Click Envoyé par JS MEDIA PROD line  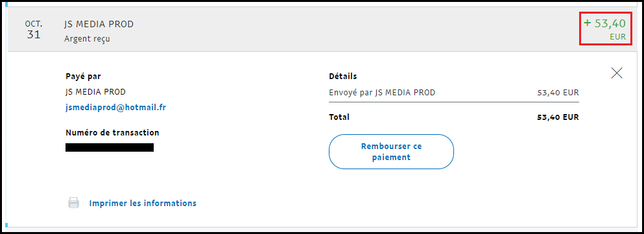(x=382, y=93)
